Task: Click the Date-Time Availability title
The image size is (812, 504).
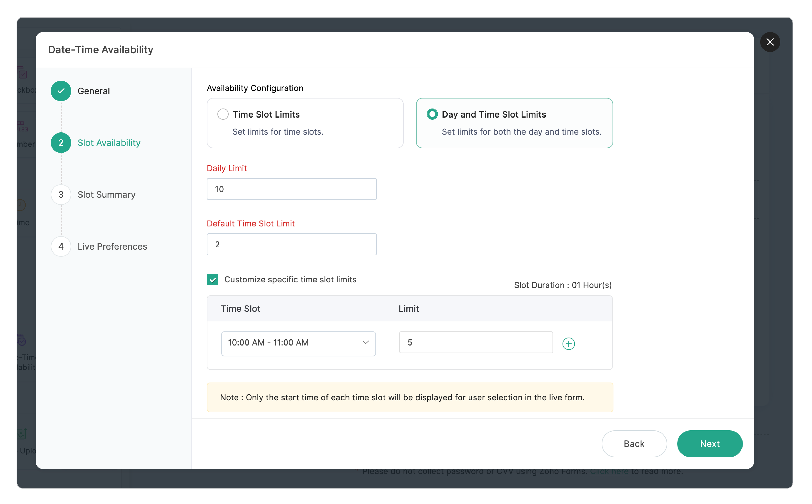Action: coord(101,50)
